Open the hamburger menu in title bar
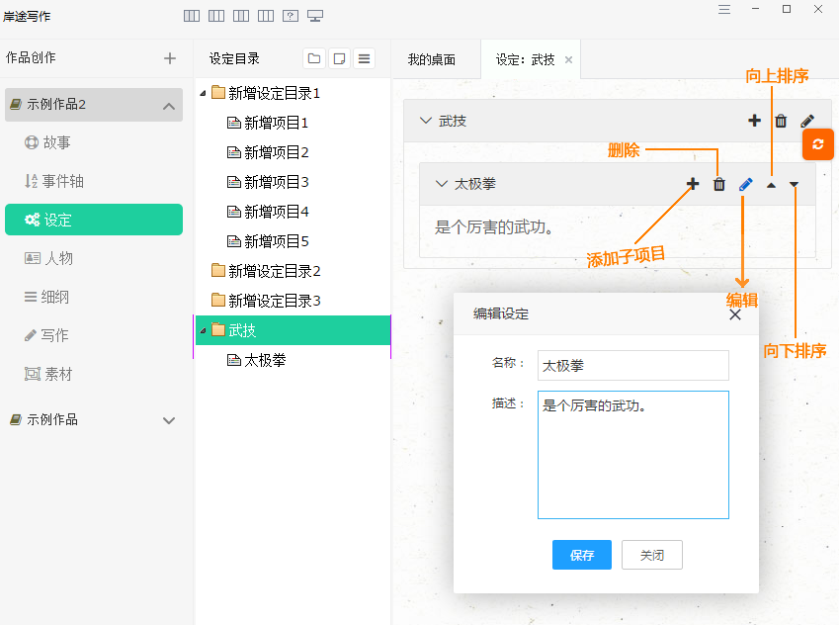The image size is (840, 625). 724,9
